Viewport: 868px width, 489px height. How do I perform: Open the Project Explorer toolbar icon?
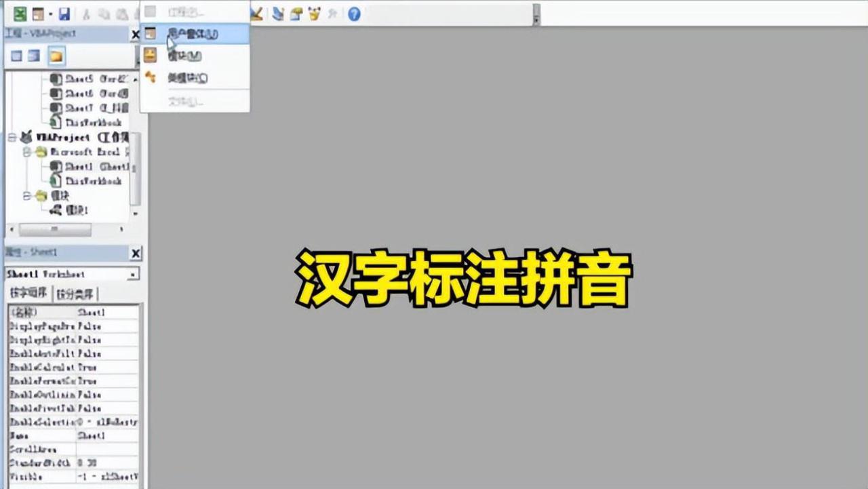[x=278, y=14]
